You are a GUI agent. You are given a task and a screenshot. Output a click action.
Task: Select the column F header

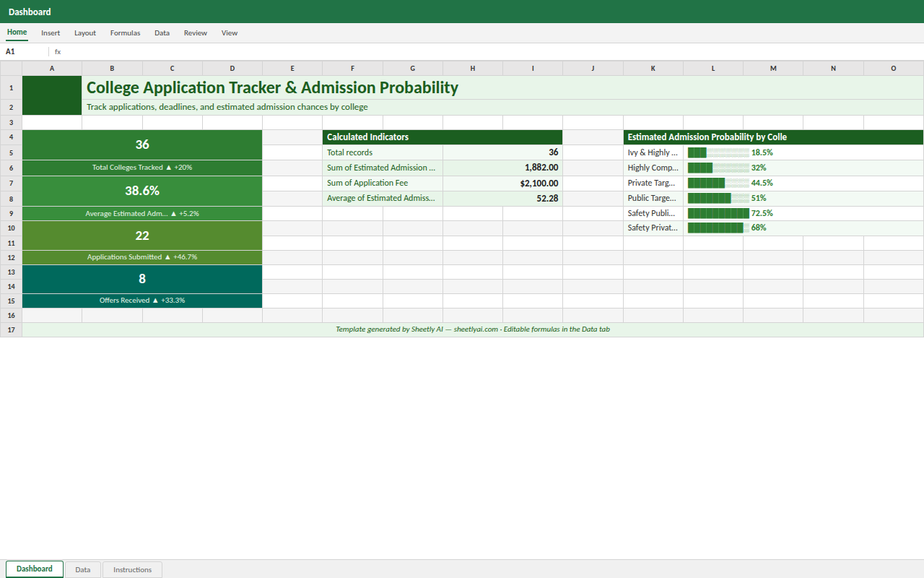[x=352, y=68]
